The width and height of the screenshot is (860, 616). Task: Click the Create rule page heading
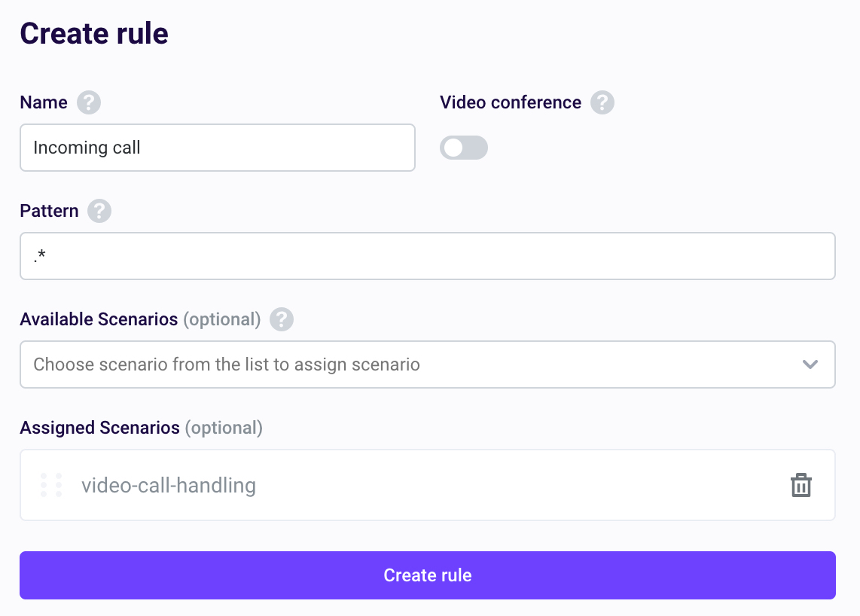pos(94,33)
